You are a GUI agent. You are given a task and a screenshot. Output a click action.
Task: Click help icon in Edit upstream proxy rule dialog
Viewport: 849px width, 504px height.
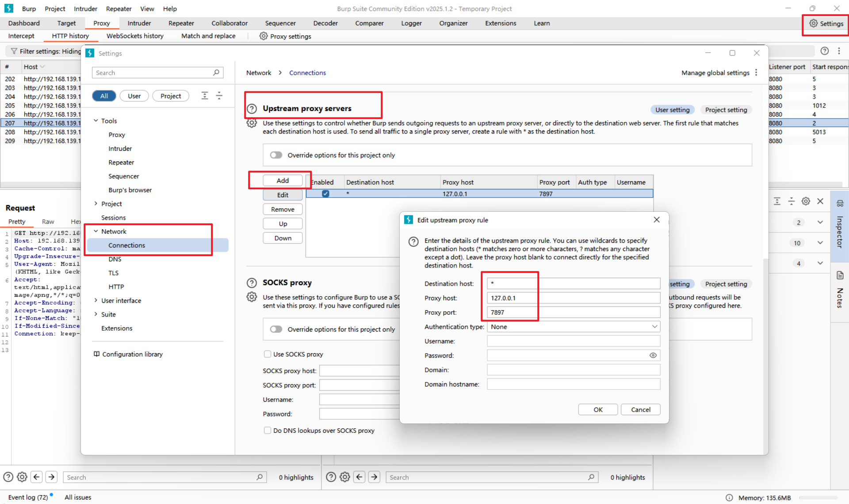pyautogui.click(x=413, y=241)
